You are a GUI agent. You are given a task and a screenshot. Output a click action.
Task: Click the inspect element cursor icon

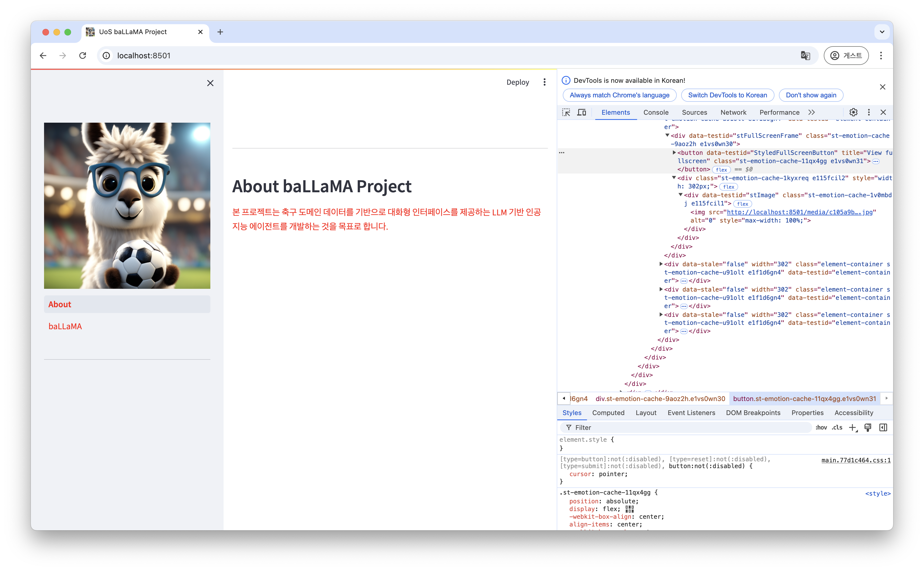(x=566, y=112)
